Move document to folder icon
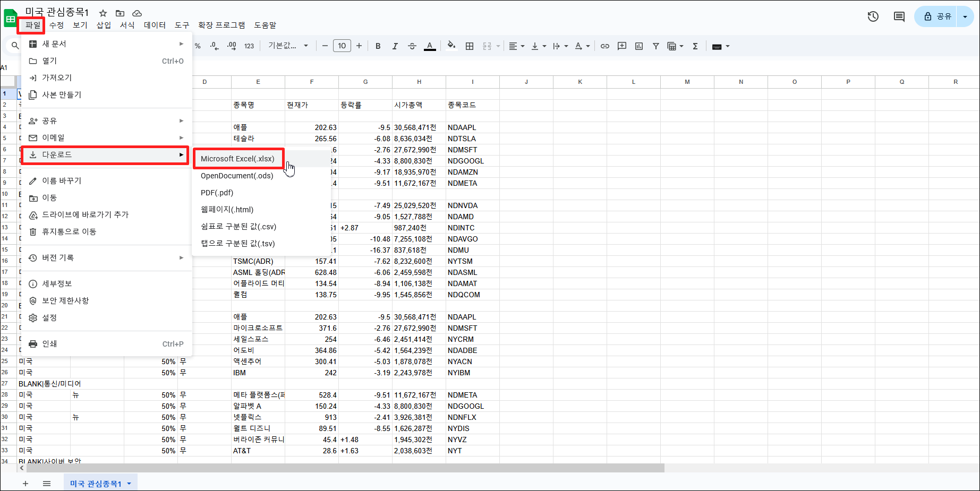 pyautogui.click(x=120, y=13)
